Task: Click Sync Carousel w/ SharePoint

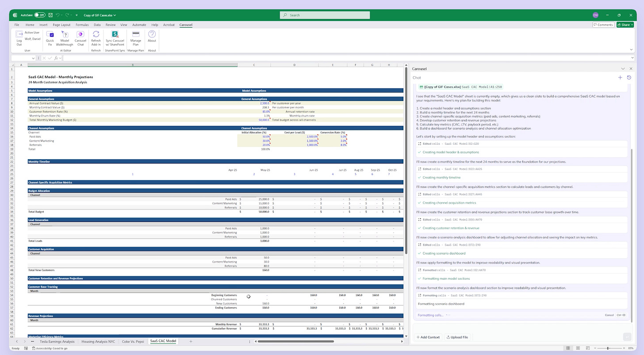Action: point(115,35)
